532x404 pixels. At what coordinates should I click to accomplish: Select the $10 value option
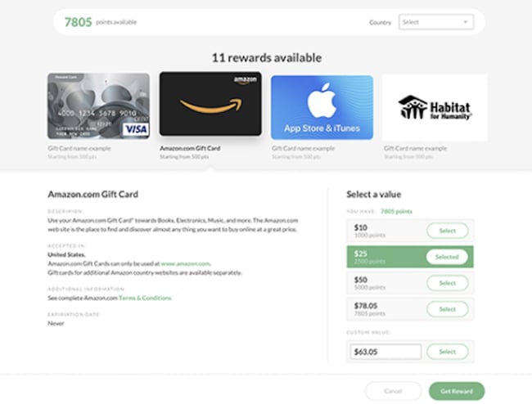click(x=447, y=231)
